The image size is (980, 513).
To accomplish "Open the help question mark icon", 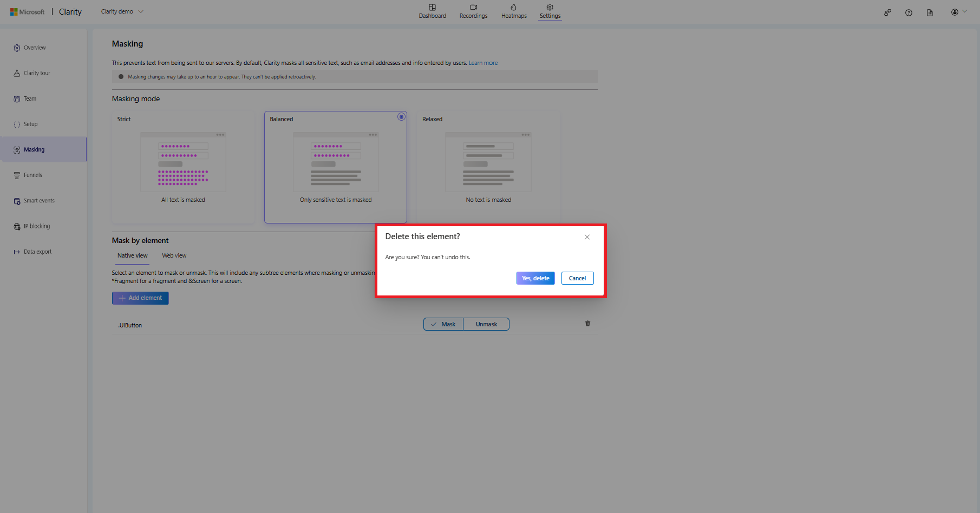I will [x=909, y=12].
